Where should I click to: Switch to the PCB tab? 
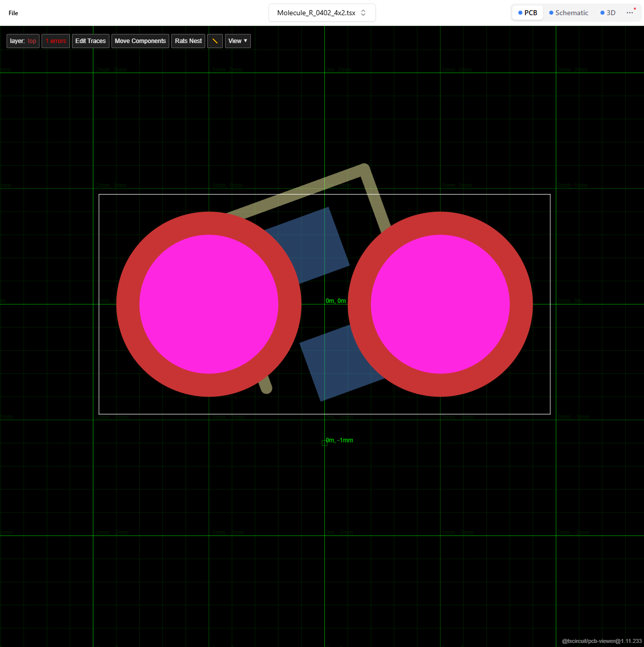(527, 13)
